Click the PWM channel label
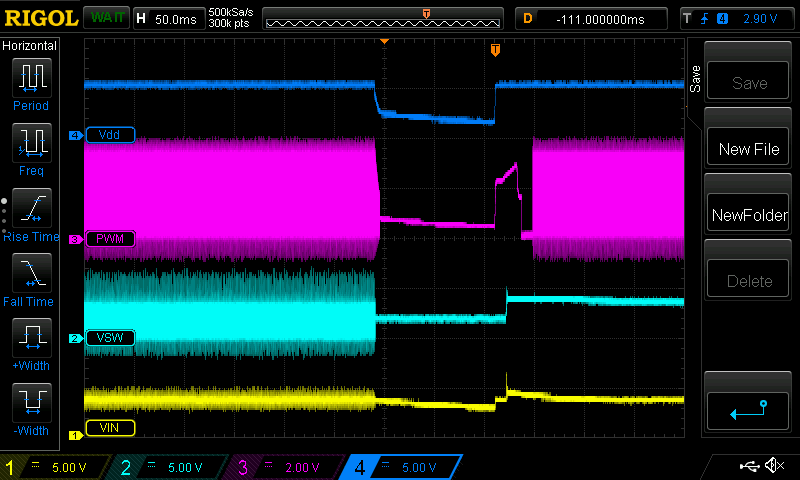The height and width of the screenshot is (480, 800). [110, 239]
